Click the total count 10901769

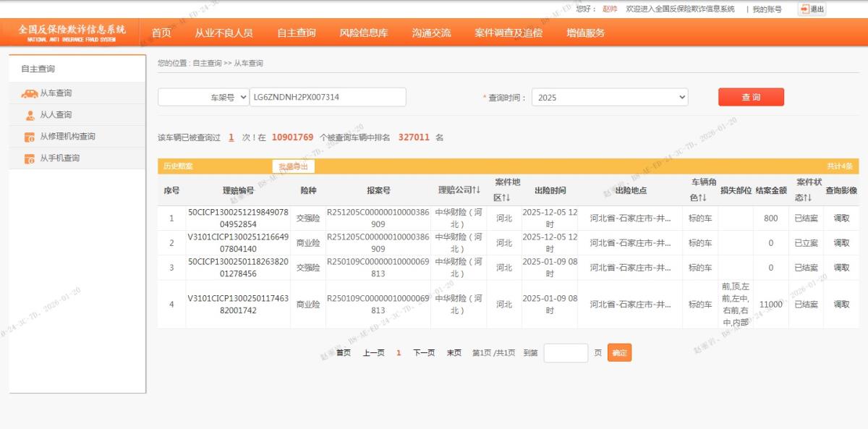click(292, 137)
